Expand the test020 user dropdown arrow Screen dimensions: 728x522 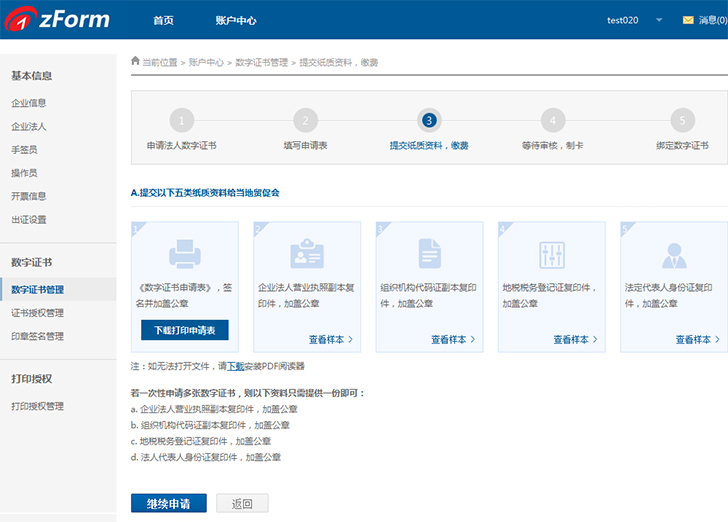(659, 20)
